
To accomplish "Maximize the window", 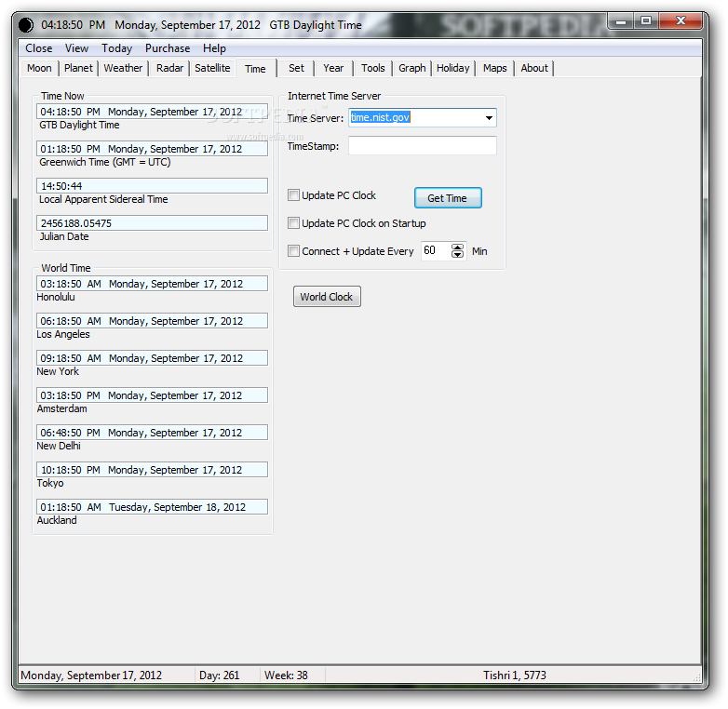I will (x=646, y=21).
